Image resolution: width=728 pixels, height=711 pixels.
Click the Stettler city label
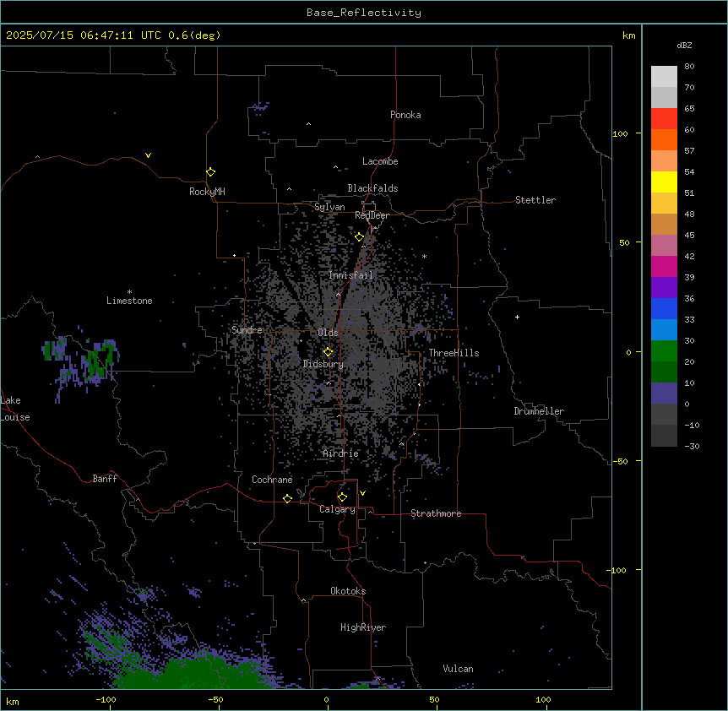tap(535, 200)
